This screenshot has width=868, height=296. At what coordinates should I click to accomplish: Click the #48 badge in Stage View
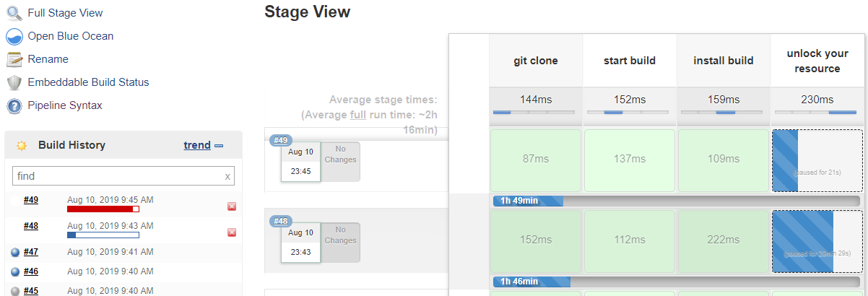pos(281,222)
